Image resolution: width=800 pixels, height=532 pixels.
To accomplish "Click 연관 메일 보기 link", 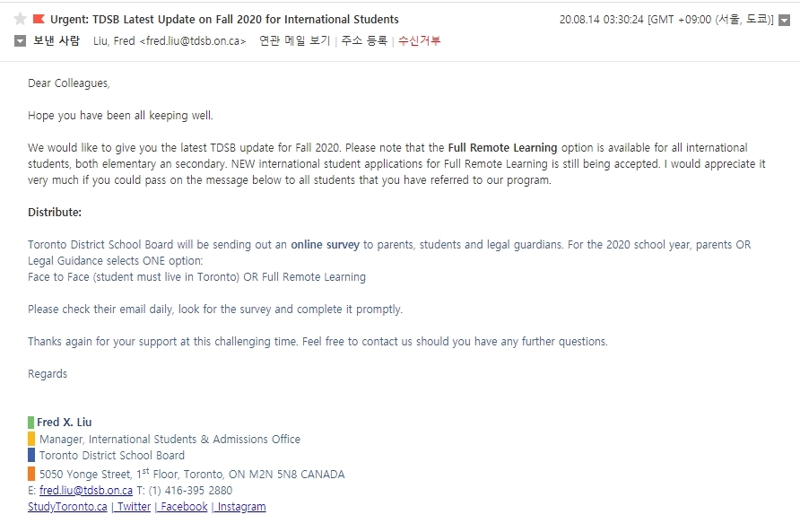I will coord(294,41).
